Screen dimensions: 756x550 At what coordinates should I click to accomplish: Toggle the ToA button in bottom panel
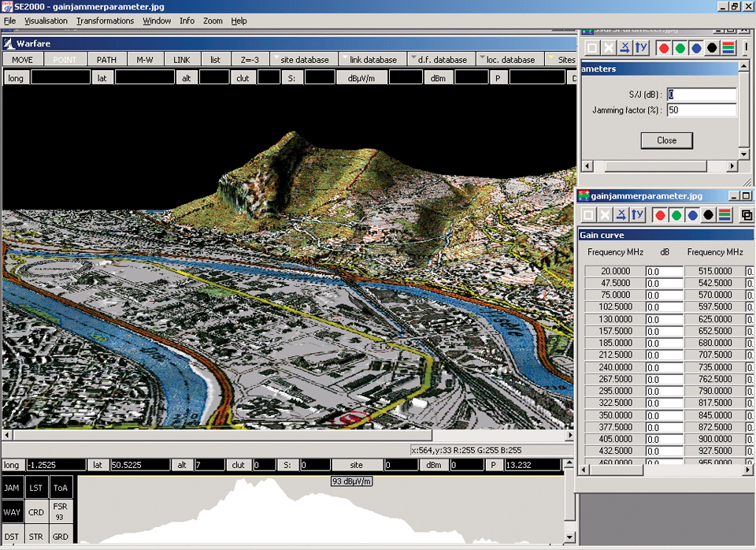pos(61,488)
